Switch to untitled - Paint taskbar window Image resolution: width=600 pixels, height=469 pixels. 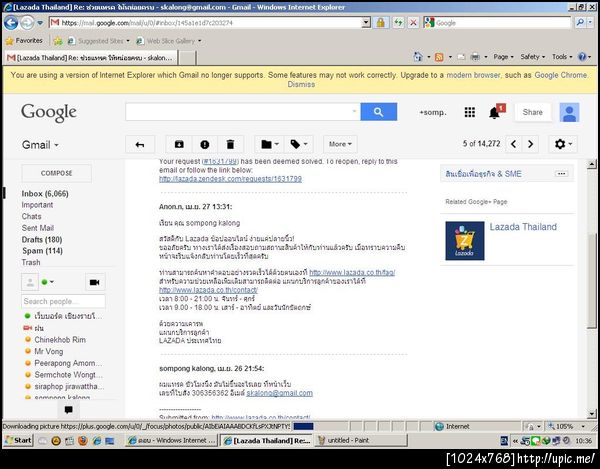[361, 441]
